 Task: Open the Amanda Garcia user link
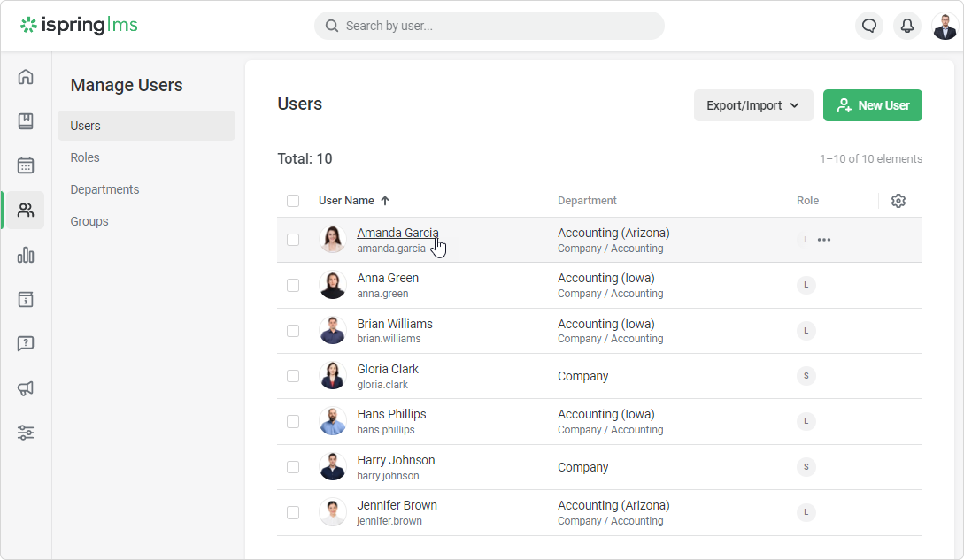(397, 233)
